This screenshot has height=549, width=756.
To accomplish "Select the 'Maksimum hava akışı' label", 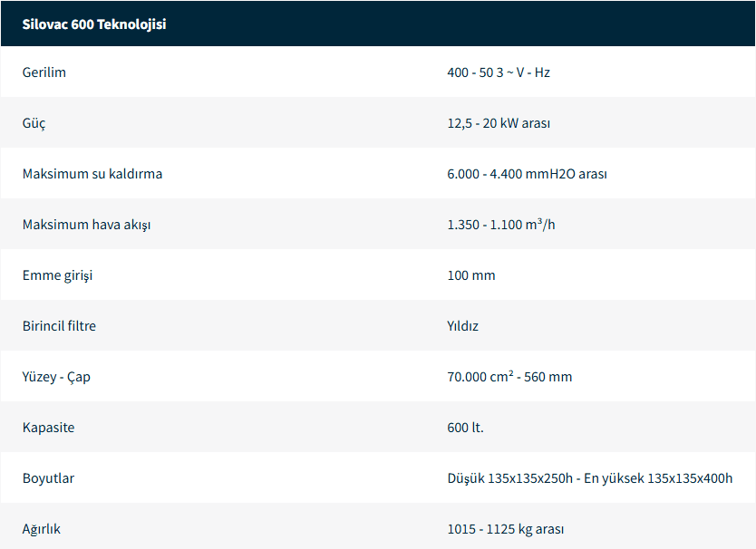I will tap(86, 225).
